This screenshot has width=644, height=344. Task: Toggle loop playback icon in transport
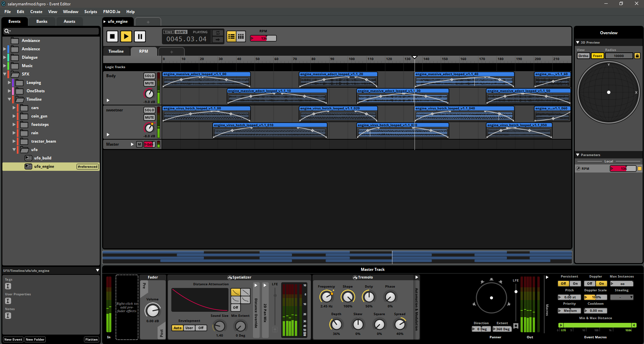218,33
